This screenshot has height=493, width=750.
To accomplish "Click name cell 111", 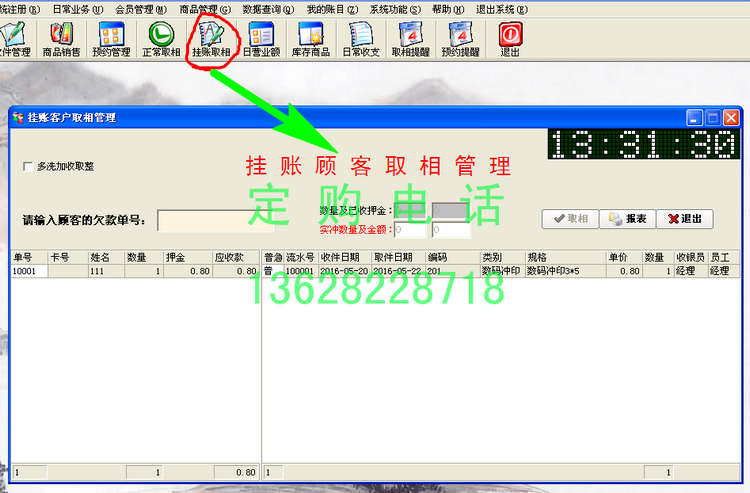I will pos(106,271).
